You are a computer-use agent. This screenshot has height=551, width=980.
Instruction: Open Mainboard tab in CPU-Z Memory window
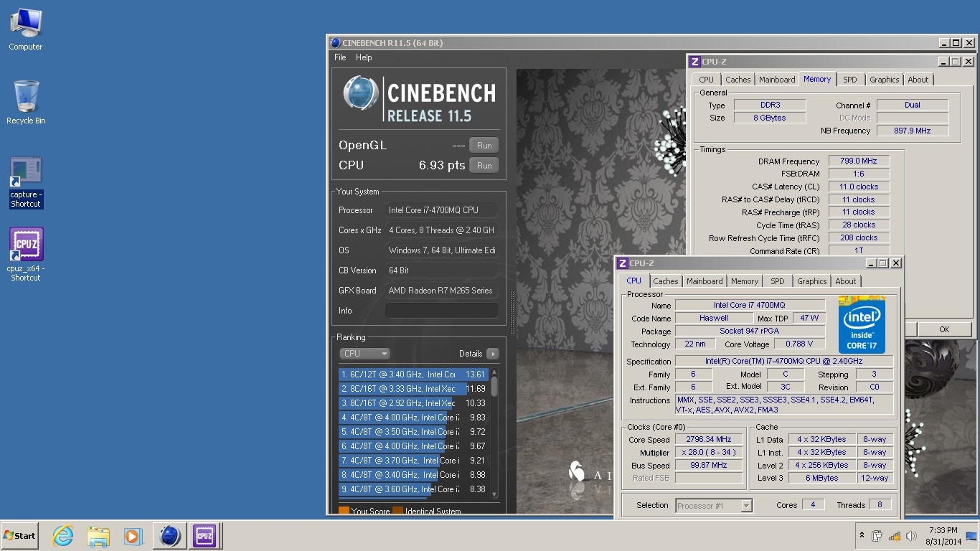pos(777,80)
